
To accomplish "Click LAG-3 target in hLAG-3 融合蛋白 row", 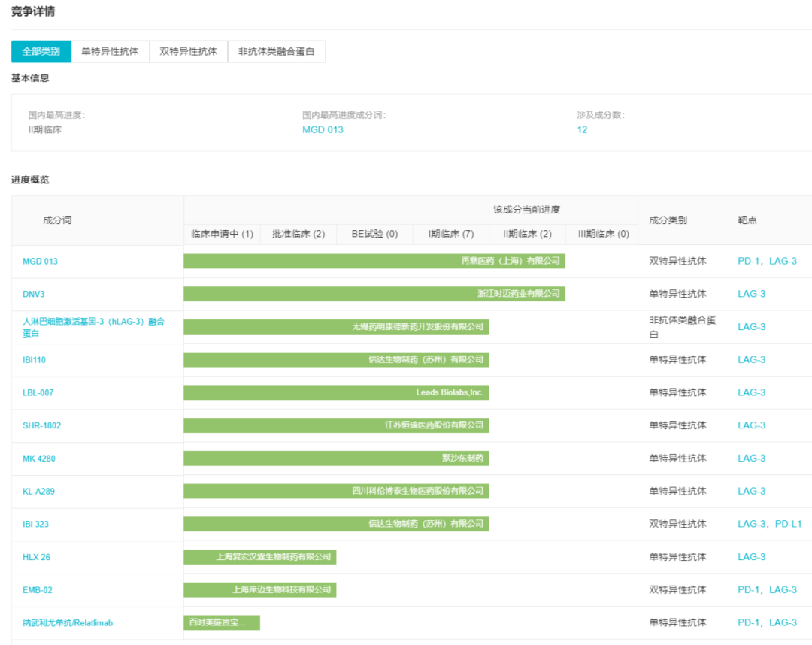I will (x=751, y=327).
